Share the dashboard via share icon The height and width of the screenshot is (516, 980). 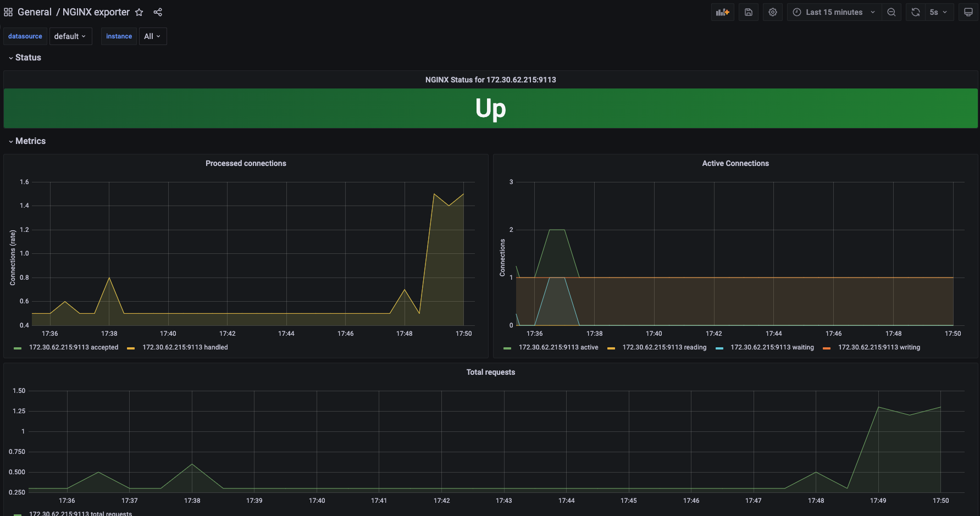pos(158,12)
